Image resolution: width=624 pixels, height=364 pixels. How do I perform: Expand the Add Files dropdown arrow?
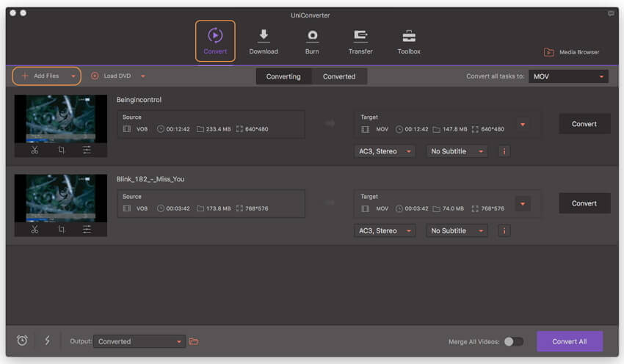point(73,76)
